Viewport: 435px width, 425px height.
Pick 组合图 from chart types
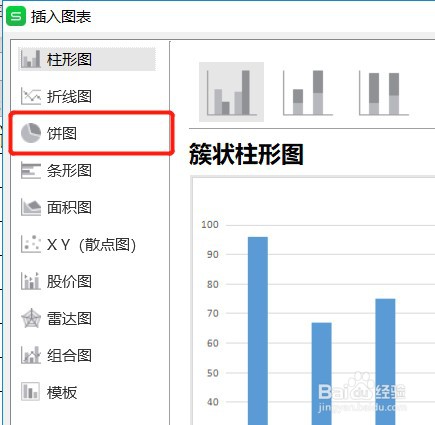pyautogui.click(x=69, y=356)
